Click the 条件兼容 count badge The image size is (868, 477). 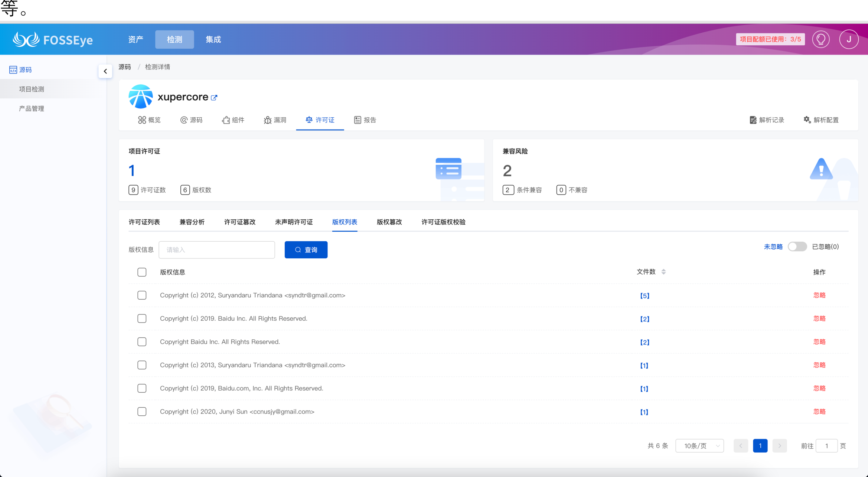[508, 190]
